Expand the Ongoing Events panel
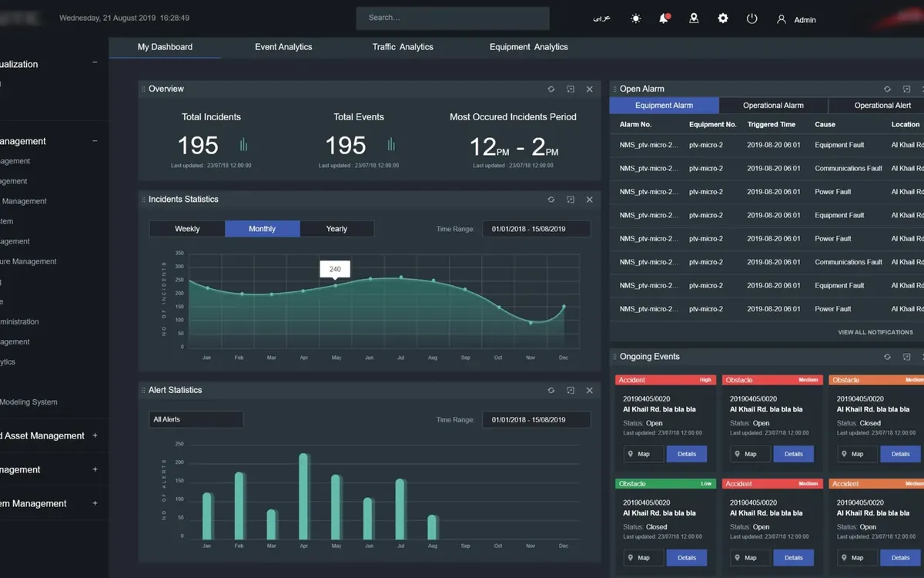The image size is (924, 578). [906, 357]
